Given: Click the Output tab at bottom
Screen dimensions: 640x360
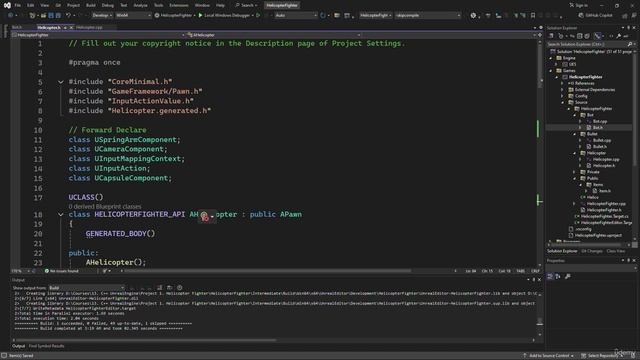Looking at the screenshot, I should point(18,346).
